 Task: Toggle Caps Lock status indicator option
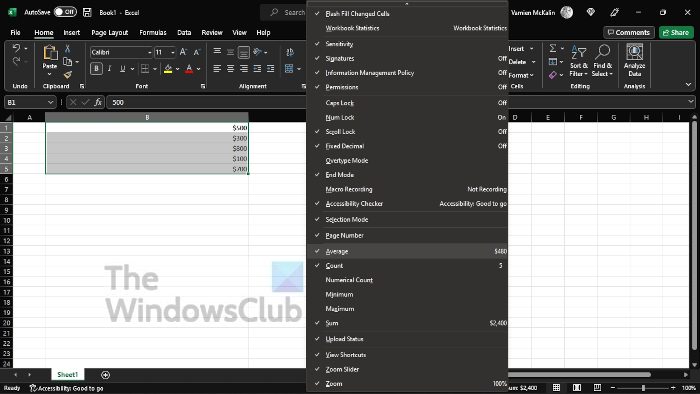(x=407, y=103)
